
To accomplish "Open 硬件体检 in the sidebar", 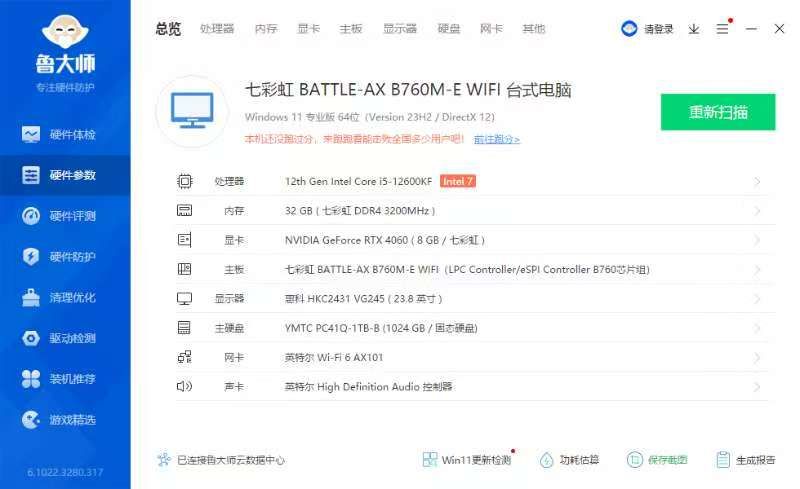I will (64, 134).
